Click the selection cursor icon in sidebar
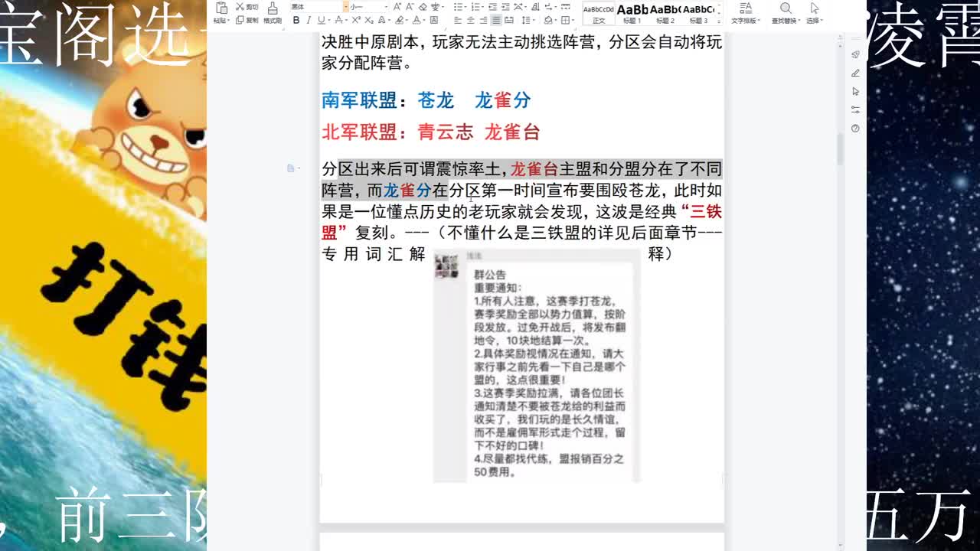The width and height of the screenshot is (980, 551). coord(855,92)
